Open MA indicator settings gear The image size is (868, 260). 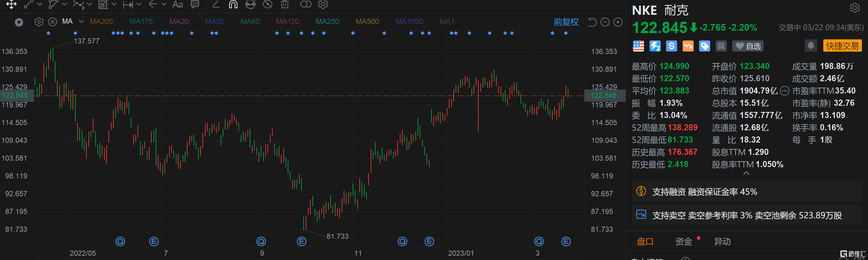click(39, 22)
